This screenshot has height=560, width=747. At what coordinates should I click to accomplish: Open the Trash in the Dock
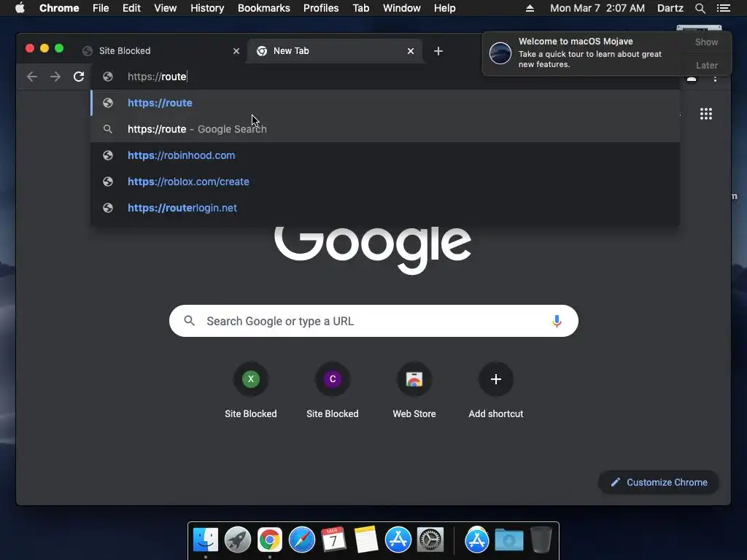(x=541, y=540)
